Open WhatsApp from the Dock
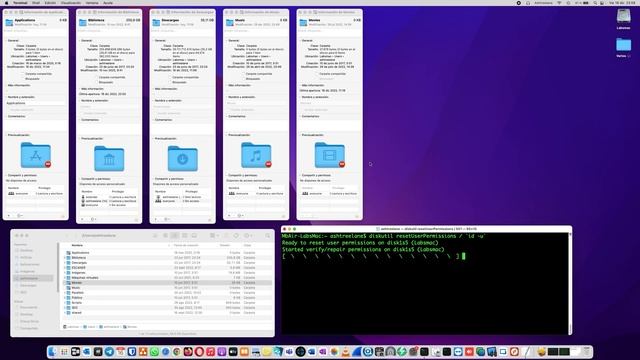Image resolution: width=640 pixels, height=360 pixels. point(154,351)
